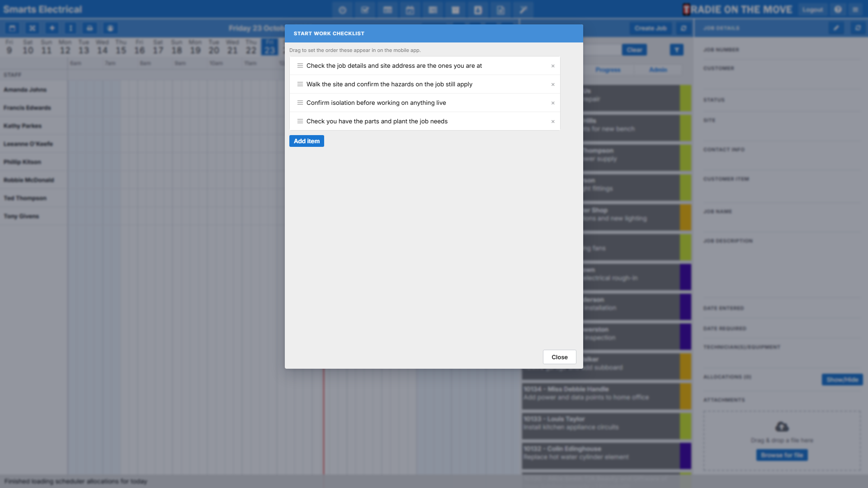
Task: Remove the 'Check the job details and site address' item
Action: (552, 66)
